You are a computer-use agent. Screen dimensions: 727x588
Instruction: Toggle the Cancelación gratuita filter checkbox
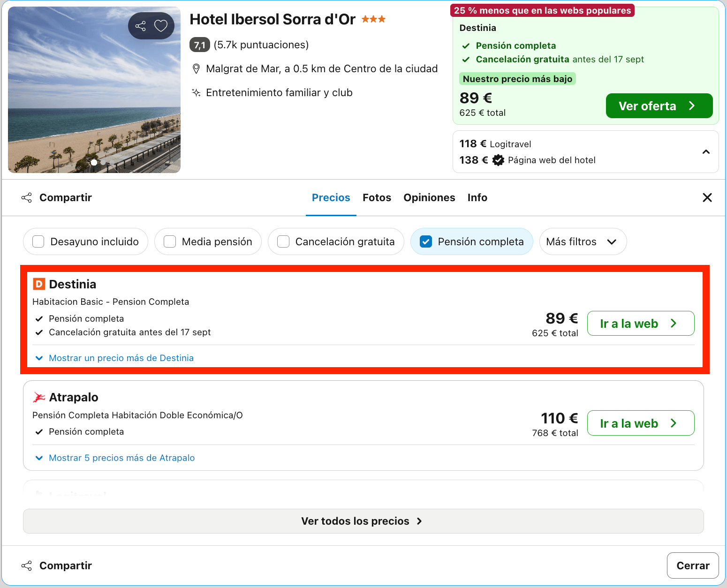[x=283, y=241]
